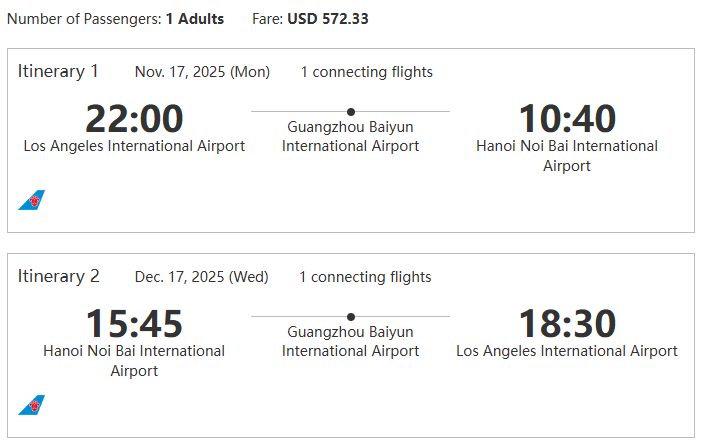The height and width of the screenshot is (446, 702).
Task: Click the 18:30 arrival time
Action: pyautogui.click(x=567, y=324)
